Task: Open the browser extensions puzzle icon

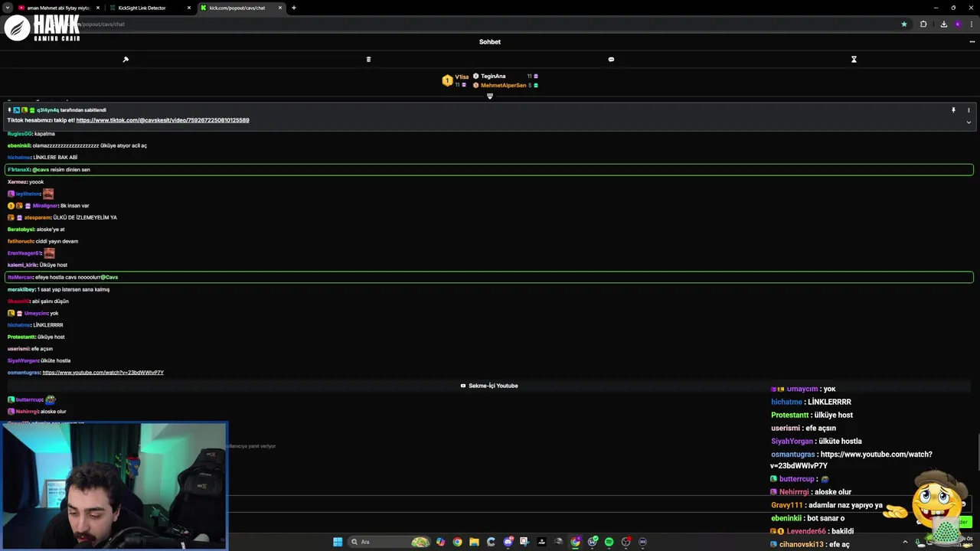Action: [x=923, y=24]
